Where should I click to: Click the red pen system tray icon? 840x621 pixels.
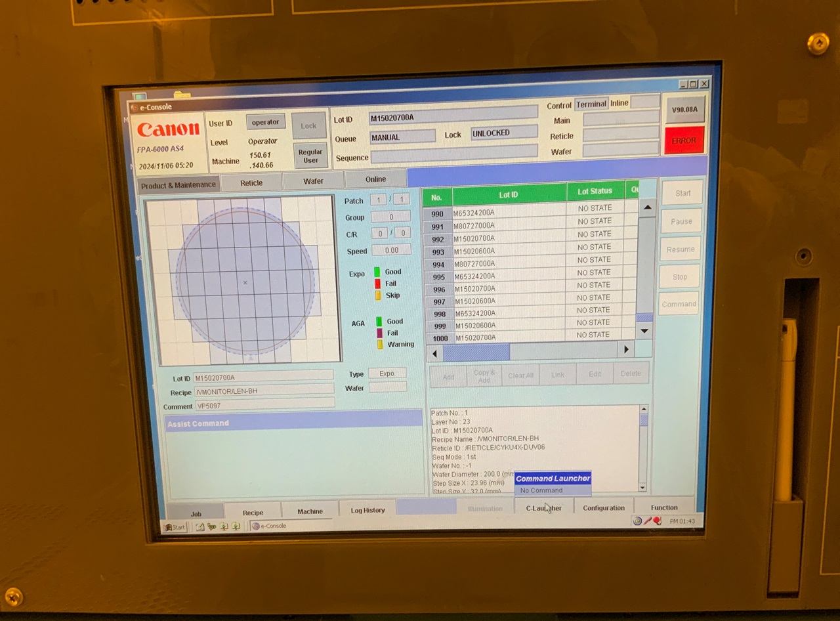647,521
